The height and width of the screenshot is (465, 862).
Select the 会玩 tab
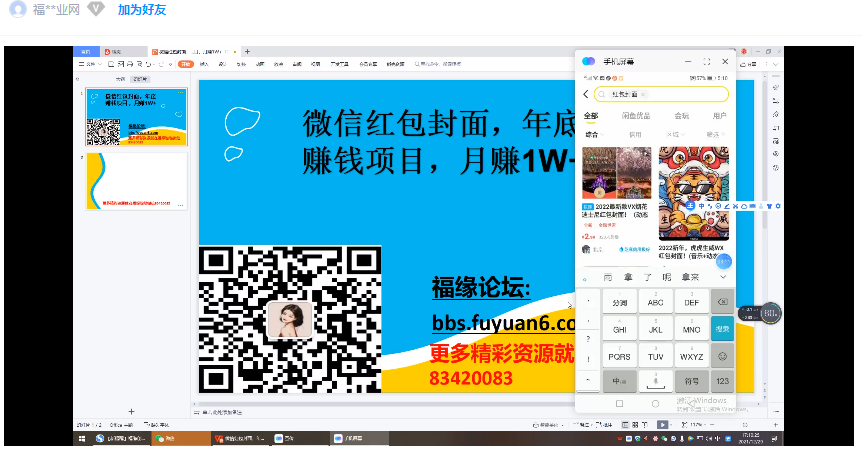tap(682, 116)
